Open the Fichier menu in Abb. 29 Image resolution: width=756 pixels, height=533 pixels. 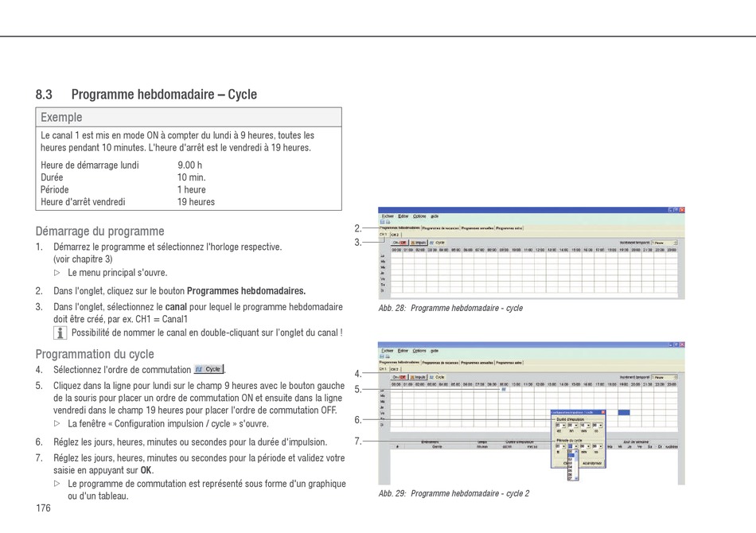[388, 351]
